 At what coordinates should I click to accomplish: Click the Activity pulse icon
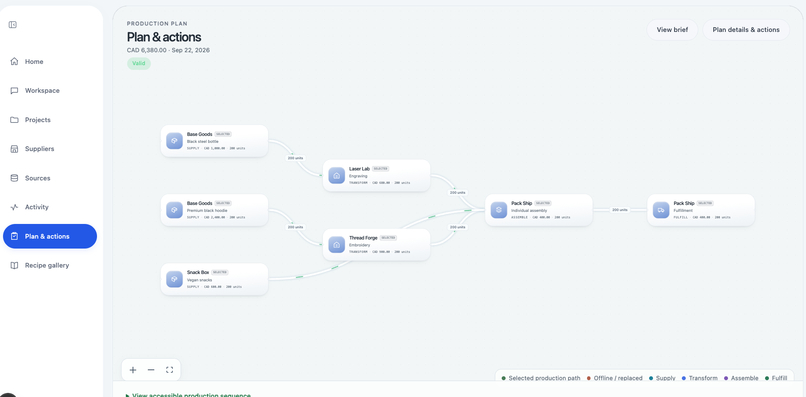pyautogui.click(x=14, y=207)
